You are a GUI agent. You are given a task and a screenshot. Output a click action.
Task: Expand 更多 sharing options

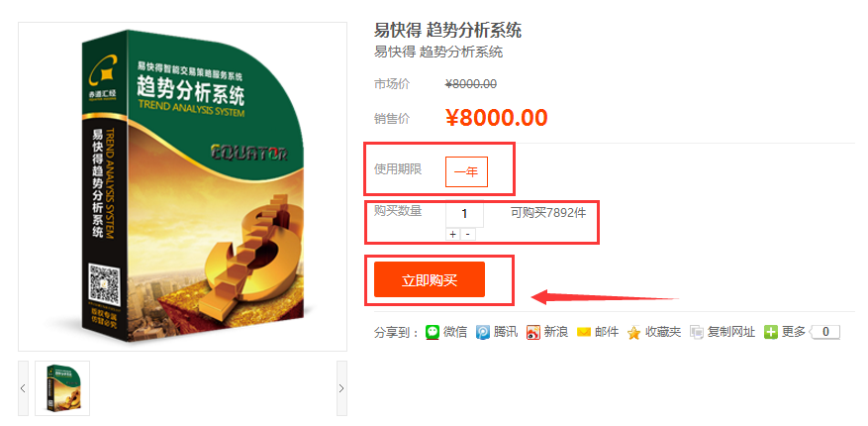tap(793, 332)
